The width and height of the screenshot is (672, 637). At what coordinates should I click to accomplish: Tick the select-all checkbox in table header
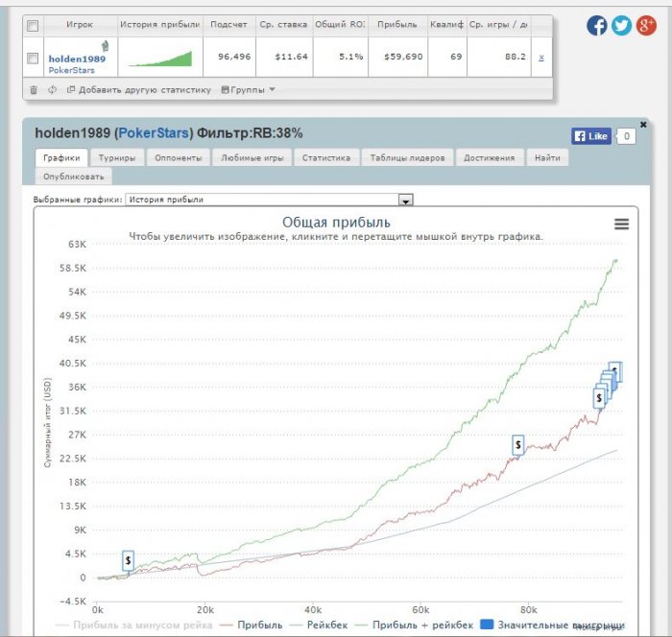[33, 26]
